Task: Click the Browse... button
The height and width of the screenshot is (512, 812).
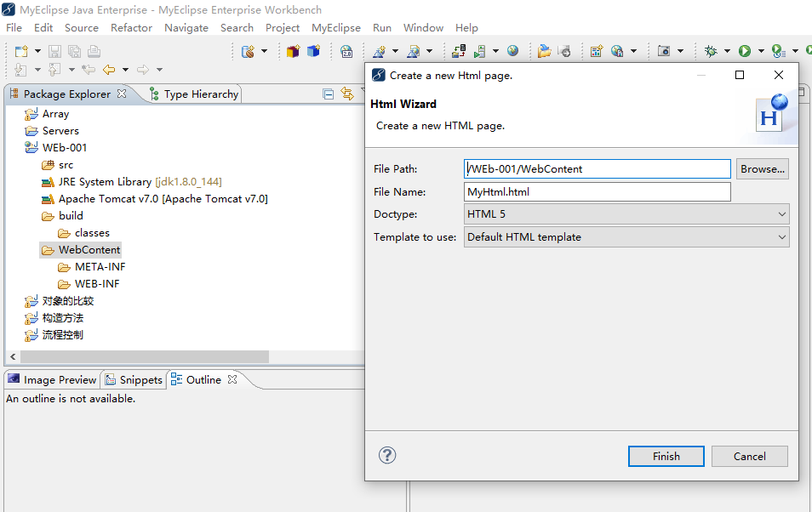Action: (763, 168)
